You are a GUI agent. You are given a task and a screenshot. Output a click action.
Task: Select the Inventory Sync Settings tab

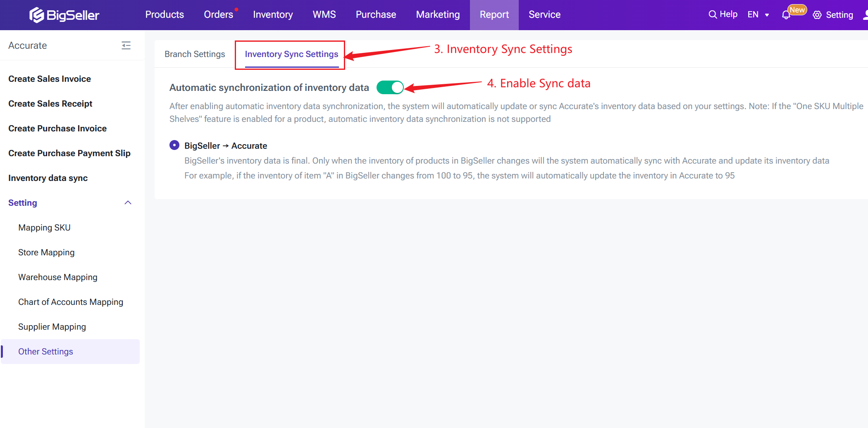[x=291, y=54]
